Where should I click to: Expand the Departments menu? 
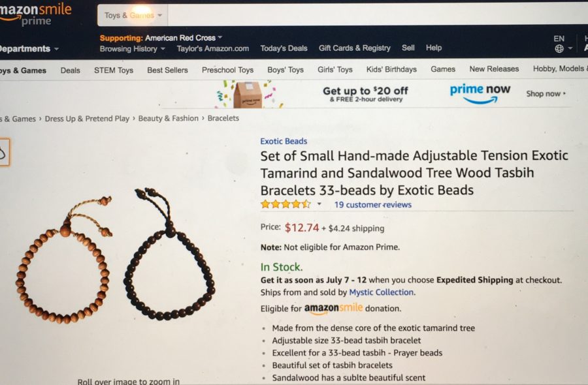tap(29, 49)
